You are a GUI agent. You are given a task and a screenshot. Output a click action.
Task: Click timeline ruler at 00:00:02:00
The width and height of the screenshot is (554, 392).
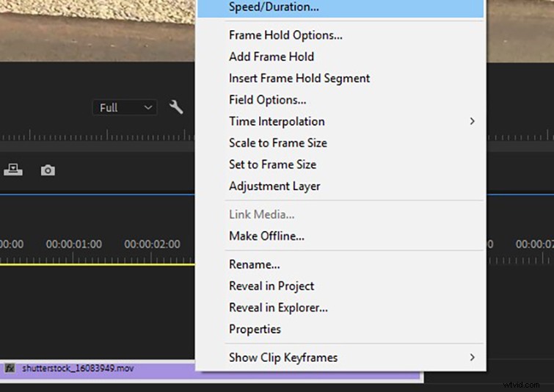click(153, 244)
